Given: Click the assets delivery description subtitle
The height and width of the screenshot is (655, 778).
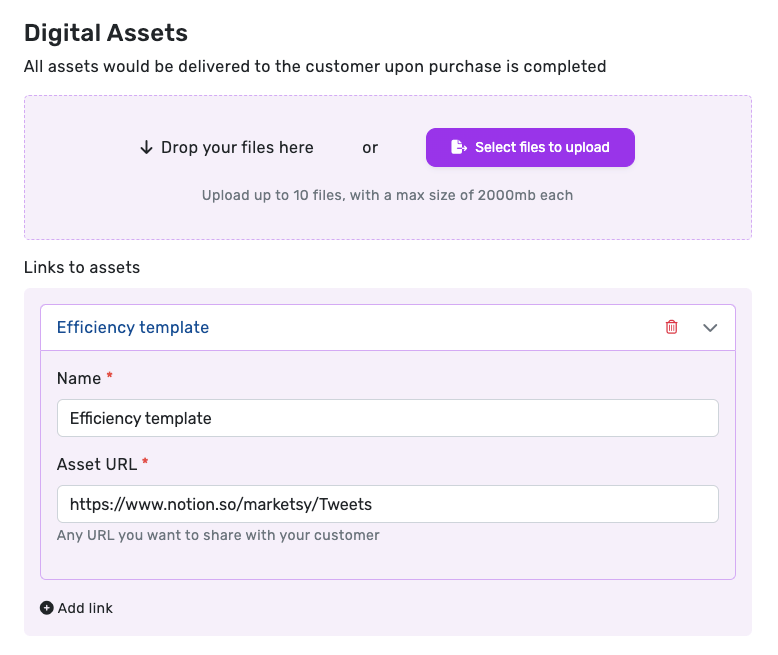Looking at the screenshot, I should point(315,66).
